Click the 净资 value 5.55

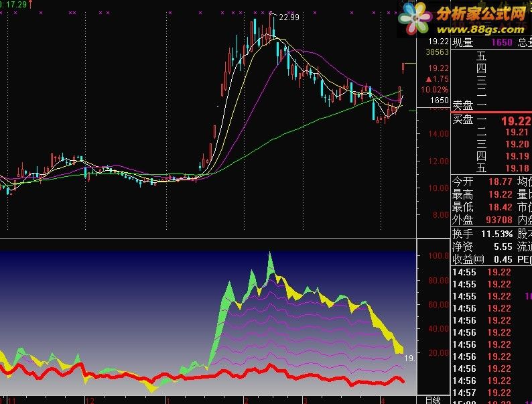[503, 247]
